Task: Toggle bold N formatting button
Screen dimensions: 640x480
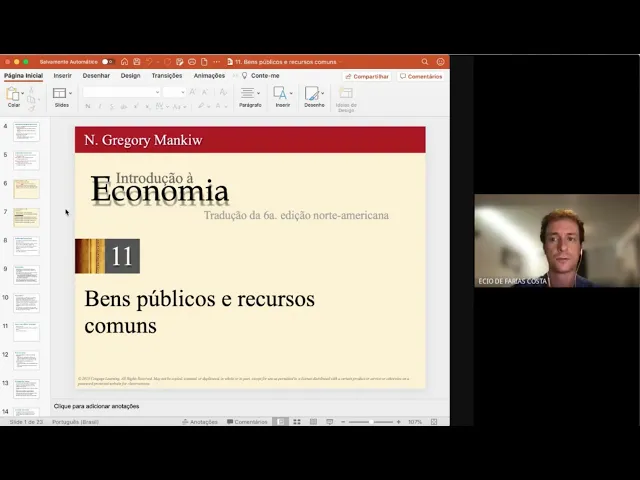Action: [87, 107]
